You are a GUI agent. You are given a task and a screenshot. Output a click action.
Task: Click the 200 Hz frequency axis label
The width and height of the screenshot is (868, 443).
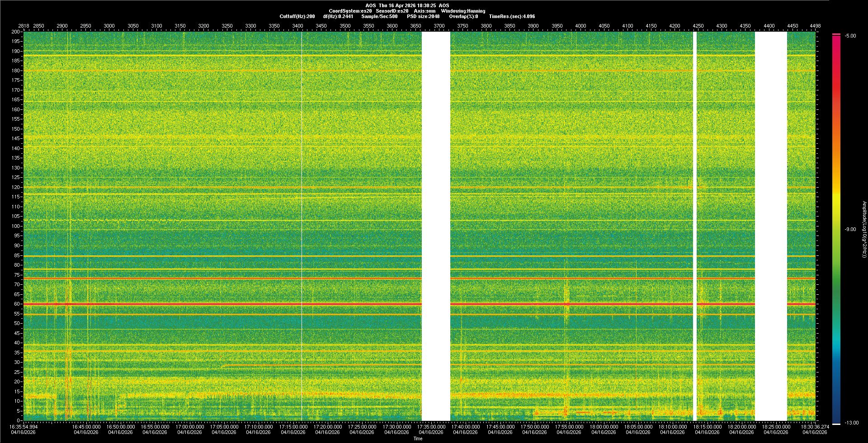click(x=16, y=32)
